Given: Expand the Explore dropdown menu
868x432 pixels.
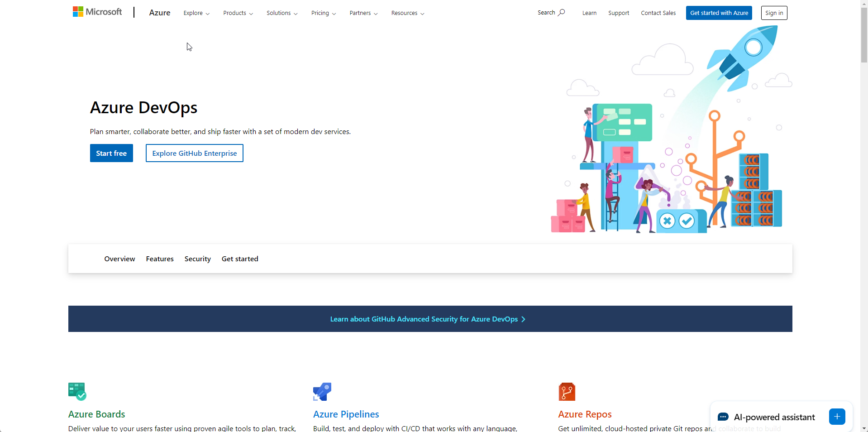Looking at the screenshot, I should [x=196, y=13].
